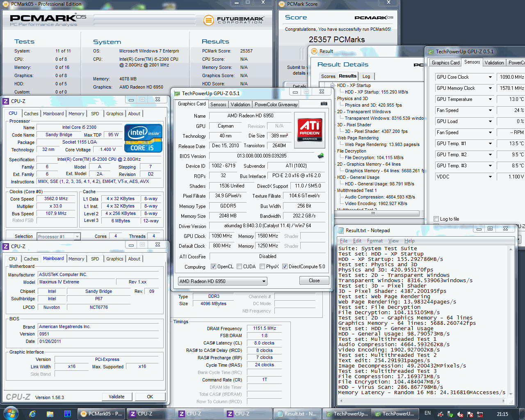The height and width of the screenshot is (420, 525).
Task: Click Notepad's scroll up arrow
Action: (511, 249)
